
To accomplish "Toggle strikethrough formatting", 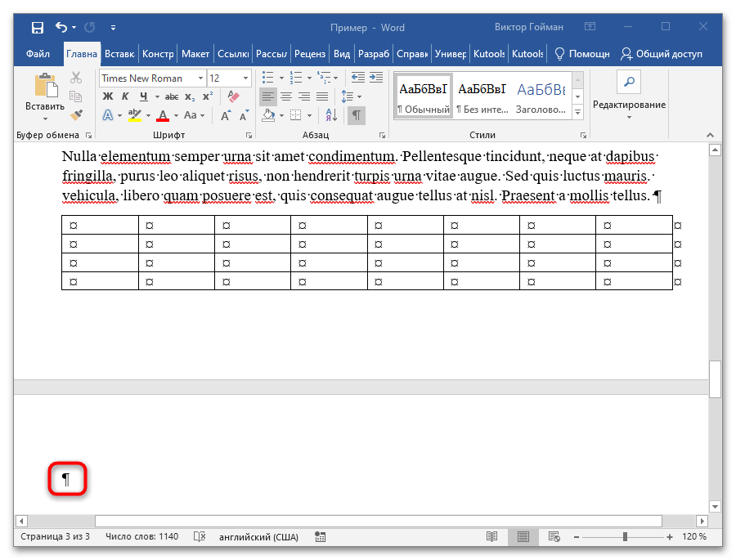I will (x=172, y=96).
